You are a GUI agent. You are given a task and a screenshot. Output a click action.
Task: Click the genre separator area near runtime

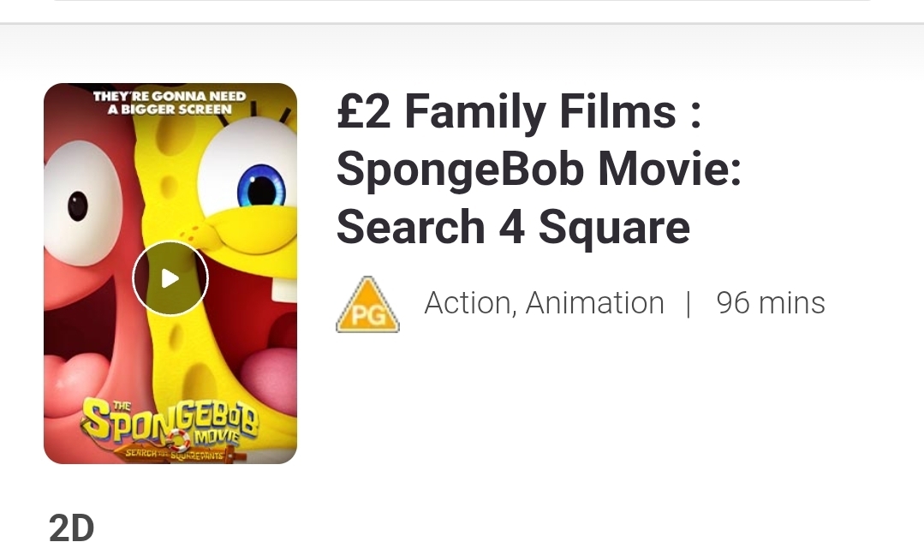(x=689, y=302)
